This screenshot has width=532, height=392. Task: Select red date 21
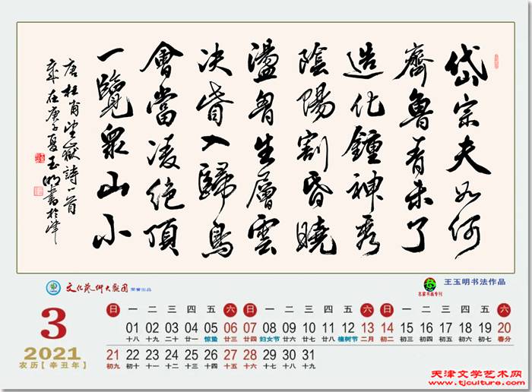coord(112,355)
